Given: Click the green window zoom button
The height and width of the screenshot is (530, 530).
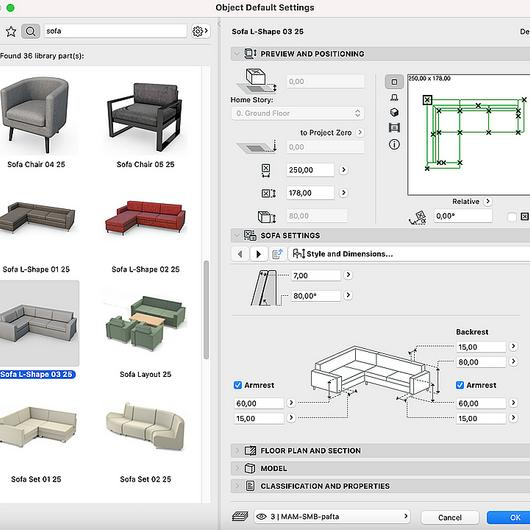Looking at the screenshot, I should coord(10,7).
